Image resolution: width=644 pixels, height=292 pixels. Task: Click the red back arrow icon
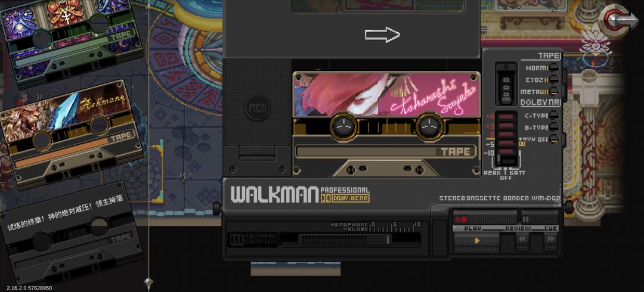[619, 21]
